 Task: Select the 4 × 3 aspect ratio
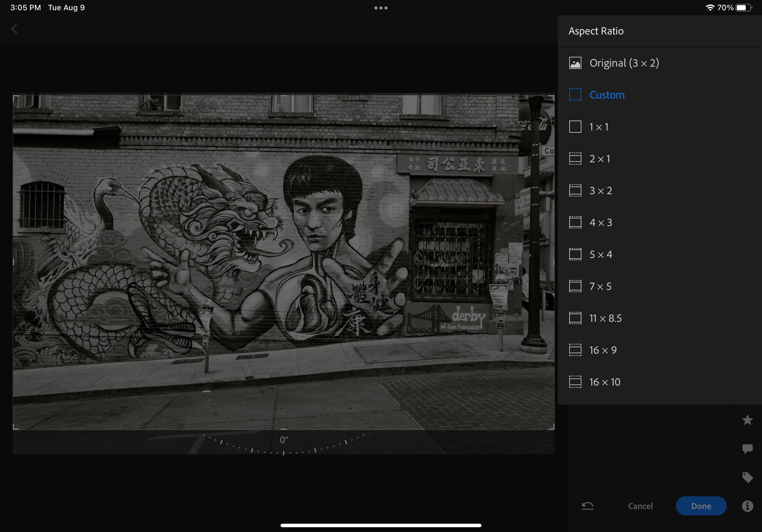(600, 223)
